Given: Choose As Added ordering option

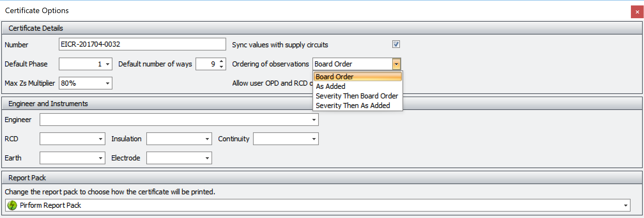Looking at the screenshot, I should pos(330,86).
